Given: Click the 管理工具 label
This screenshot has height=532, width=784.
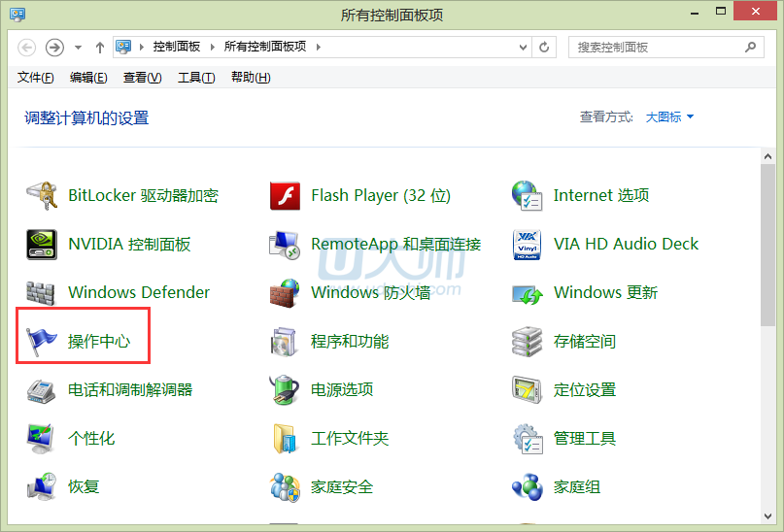Looking at the screenshot, I should [585, 439].
